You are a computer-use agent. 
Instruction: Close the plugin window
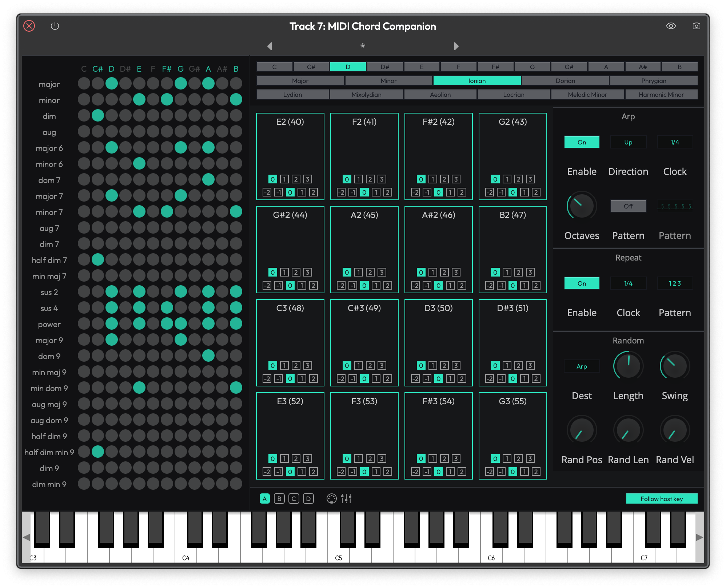29,26
